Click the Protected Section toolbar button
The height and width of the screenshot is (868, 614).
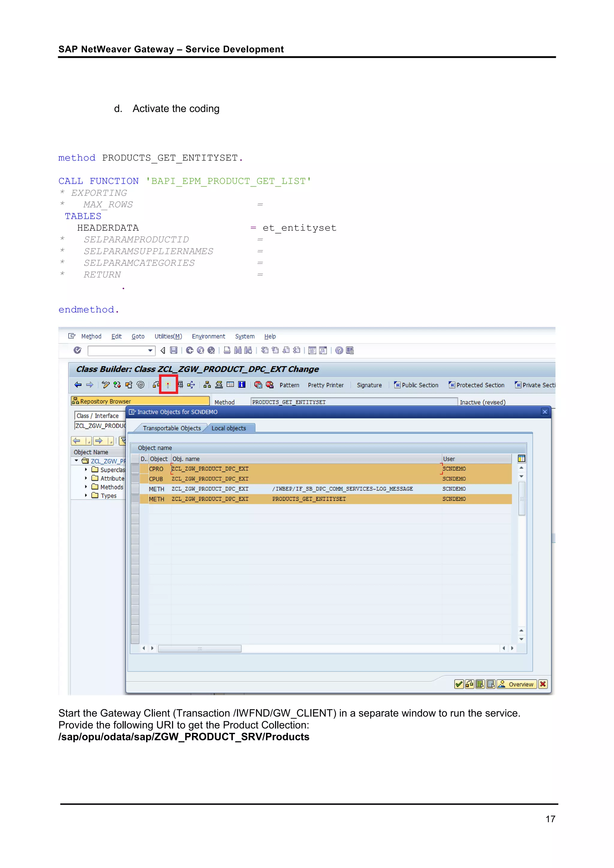[477, 385]
